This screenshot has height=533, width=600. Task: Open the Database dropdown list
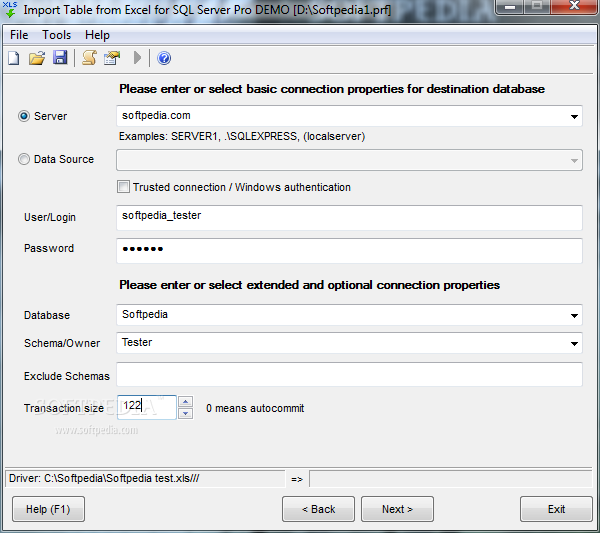(x=574, y=315)
